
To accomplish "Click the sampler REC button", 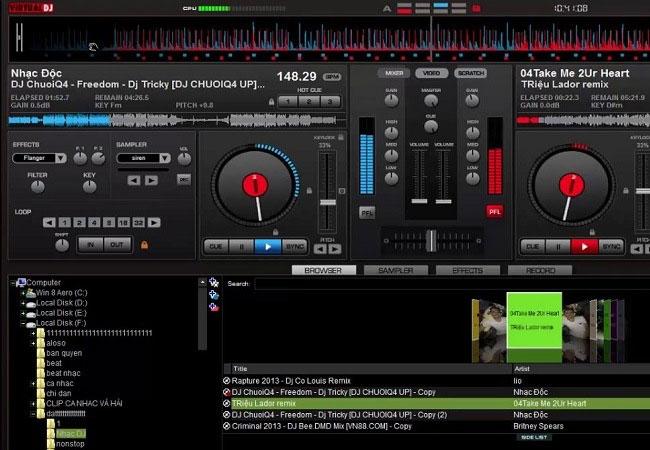I will coord(184,179).
